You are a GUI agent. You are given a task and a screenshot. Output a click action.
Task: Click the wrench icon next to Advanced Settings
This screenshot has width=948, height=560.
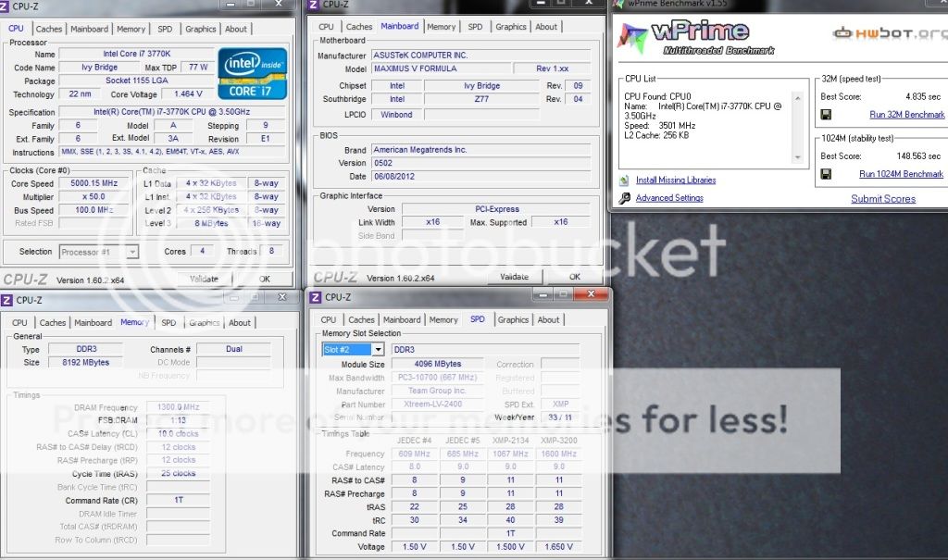coord(625,198)
